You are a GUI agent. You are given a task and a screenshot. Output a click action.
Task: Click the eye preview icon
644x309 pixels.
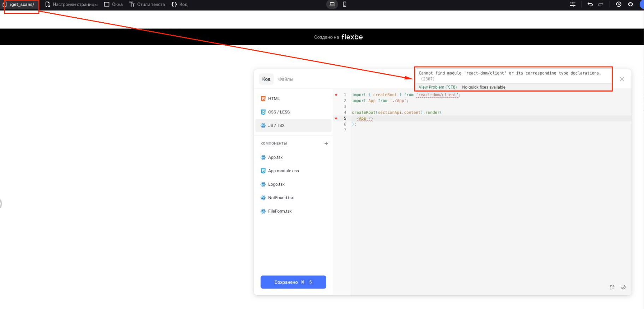(631, 5)
